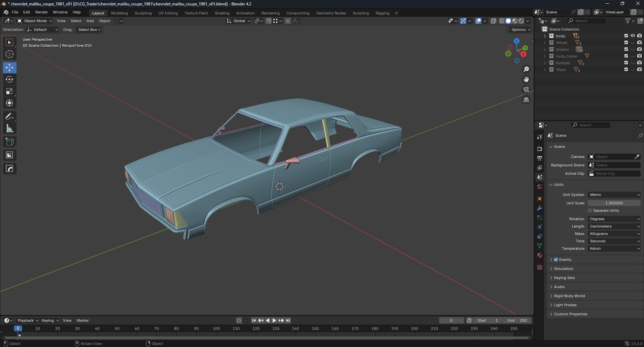The height and width of the screenshot is (347, 644).
Task: Select the Select Box tool in toolbar
Action: click(x=9, y=42)
